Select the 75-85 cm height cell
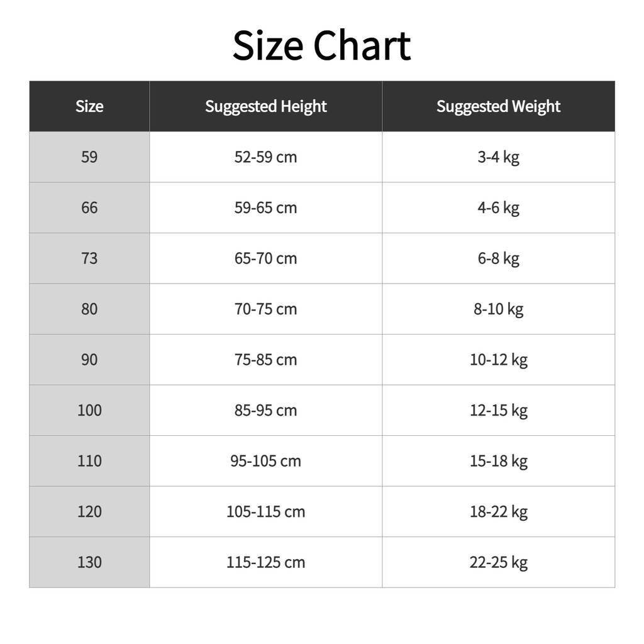 pos(265,360)
